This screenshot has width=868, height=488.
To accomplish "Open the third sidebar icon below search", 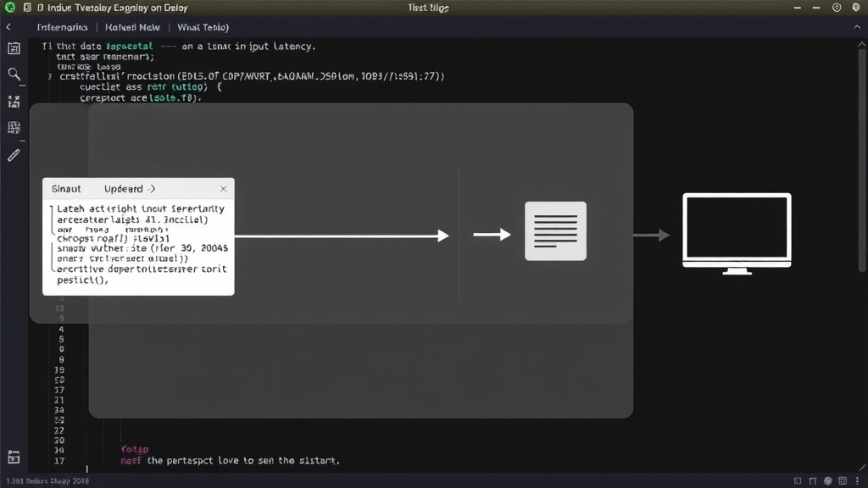I will [x=14, y=102].
